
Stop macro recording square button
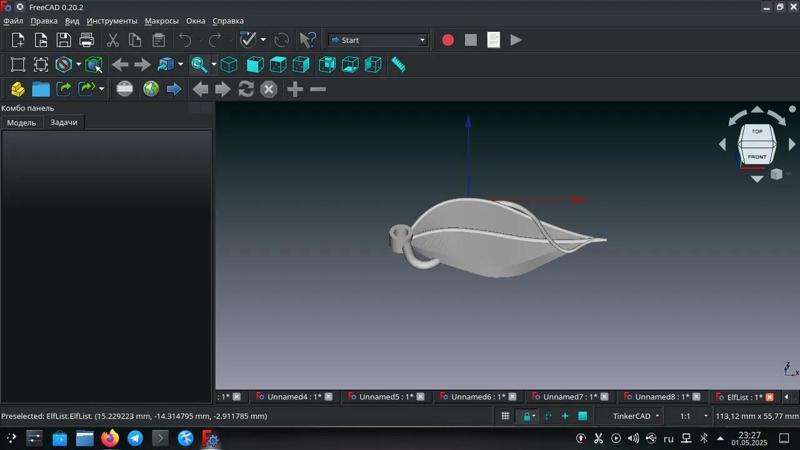470,40
